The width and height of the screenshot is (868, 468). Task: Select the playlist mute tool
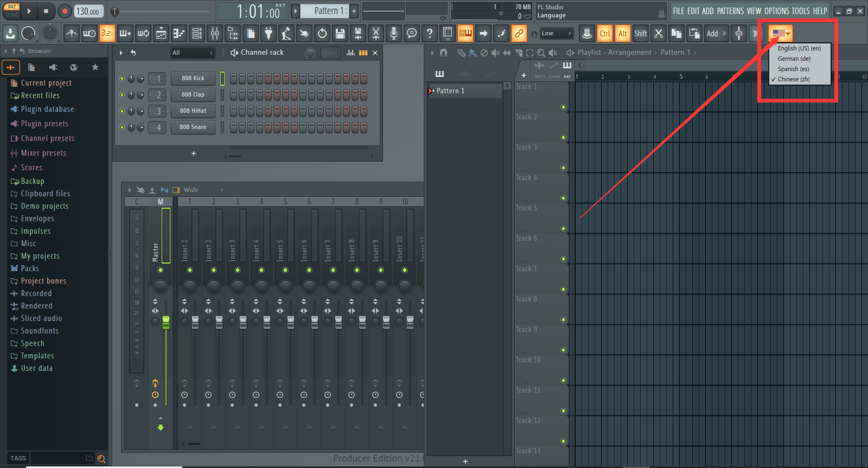[x=495, y=53]
